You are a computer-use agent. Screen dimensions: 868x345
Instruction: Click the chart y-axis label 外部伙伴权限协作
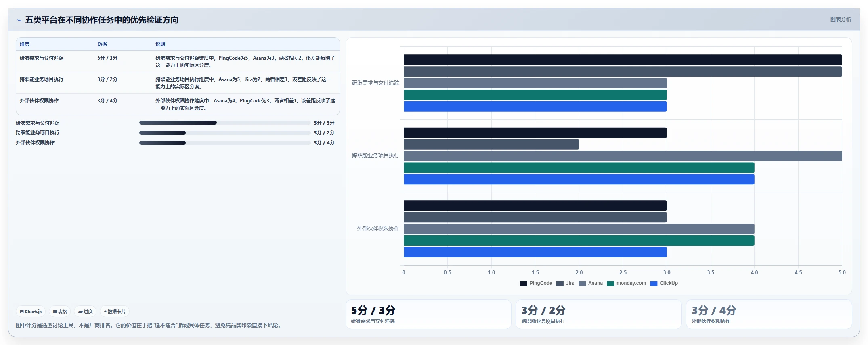[x=378, y=228]
